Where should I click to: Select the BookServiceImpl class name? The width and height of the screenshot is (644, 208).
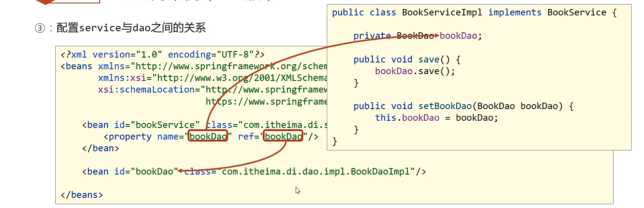[x=442, y=12]
